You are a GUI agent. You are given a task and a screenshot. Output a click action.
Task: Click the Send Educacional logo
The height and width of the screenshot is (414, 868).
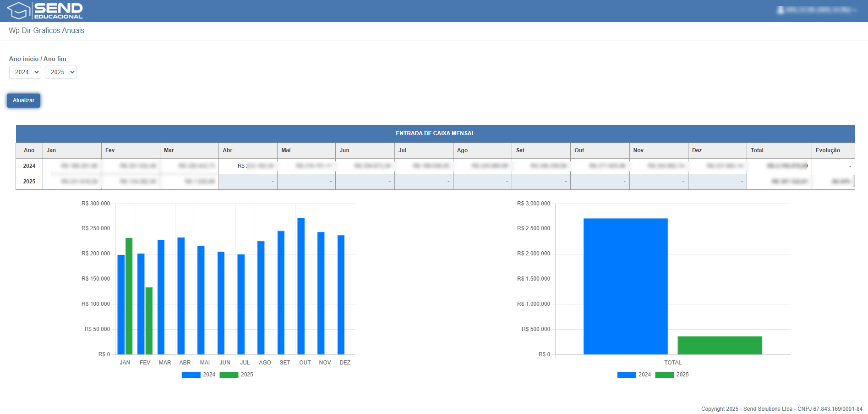(x=45, y=11)
